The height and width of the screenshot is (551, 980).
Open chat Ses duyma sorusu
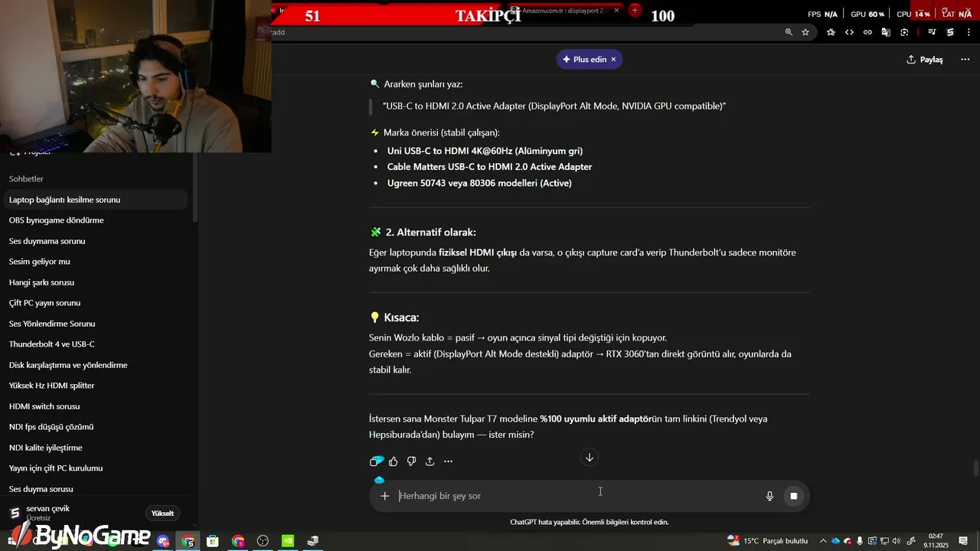(95, 489)
